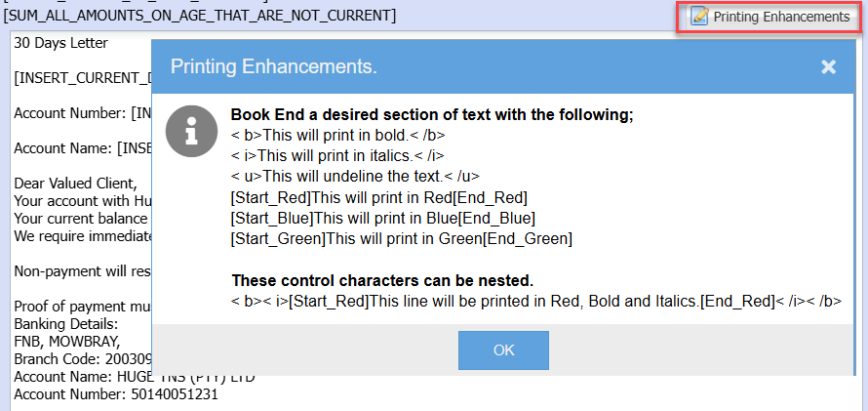This screenshot has height=411, width=868.
Task: Click the bold tag example line
Action: (337, 135)
